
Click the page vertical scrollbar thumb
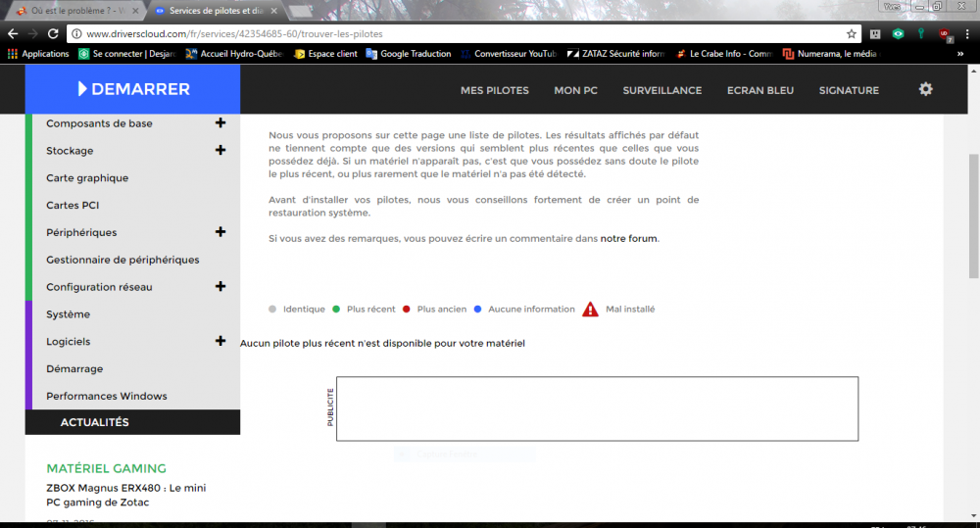[x=974, y=216]
